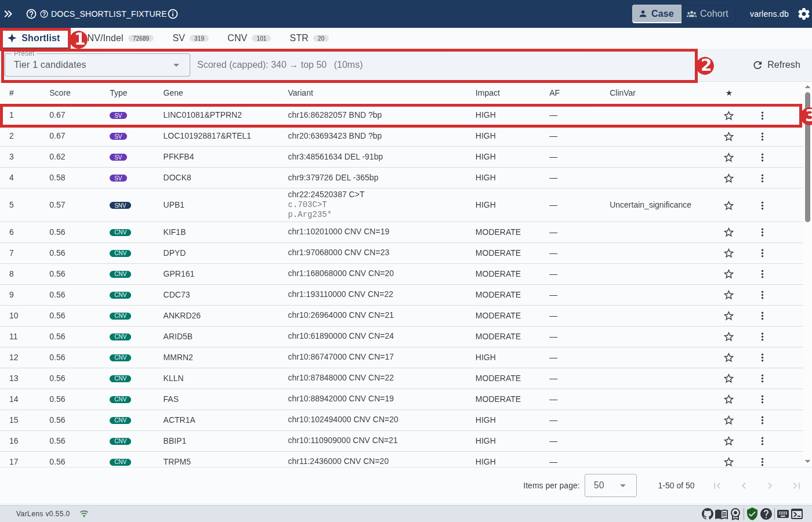Click the chr10:88942000 CNV CN=19 variant
The height and width of the screenshot is (522, 812).
click(340, 398)
